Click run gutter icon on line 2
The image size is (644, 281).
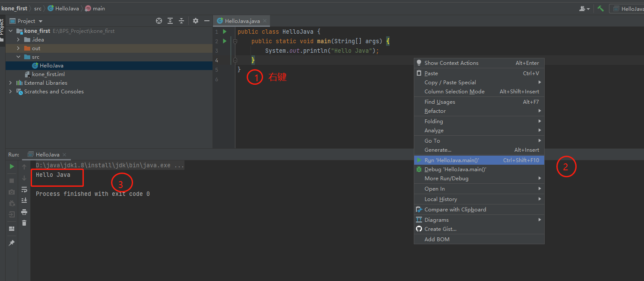tap(225, 41)
